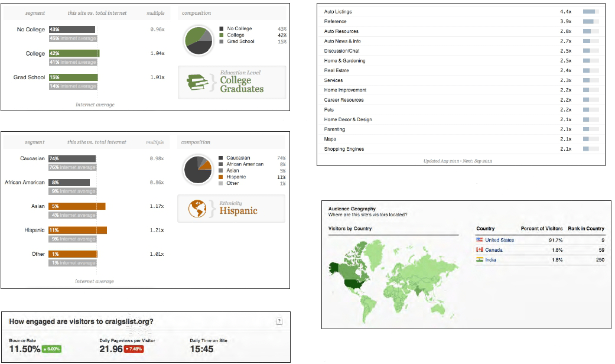Viewport: 615px width, 364px height.
Task: Click the Grad School segment label
Action: tap(30, 77)
